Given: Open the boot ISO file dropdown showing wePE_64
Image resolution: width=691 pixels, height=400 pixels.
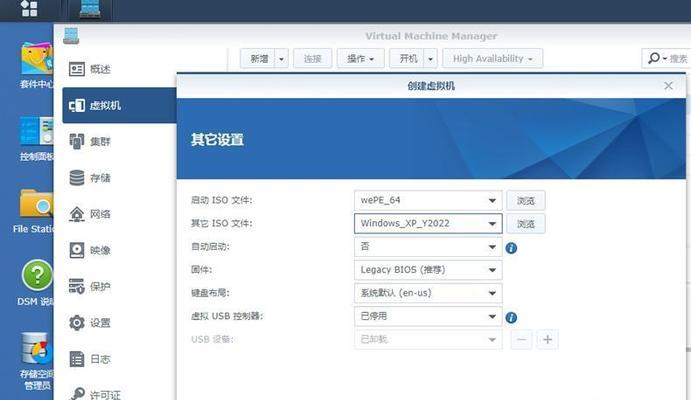Looking at the screenshot, I should point(428,200).
